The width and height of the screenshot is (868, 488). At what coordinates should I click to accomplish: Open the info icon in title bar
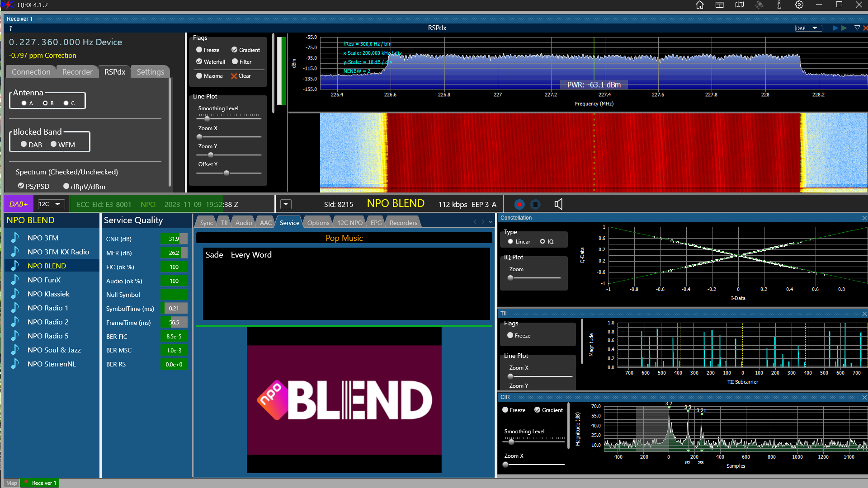[x=779, y=5]
